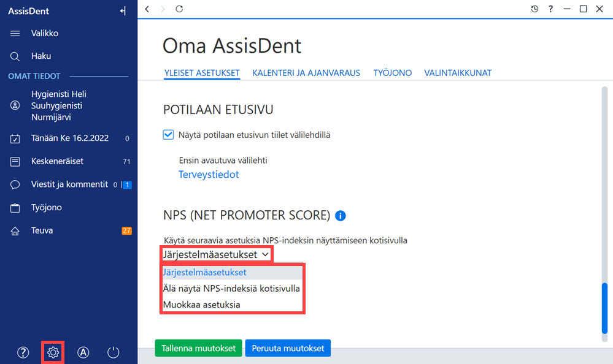The image size is (613, 364).
Task: Open the user profile icon for Hygienisti Heli
Action: (15, 105)
